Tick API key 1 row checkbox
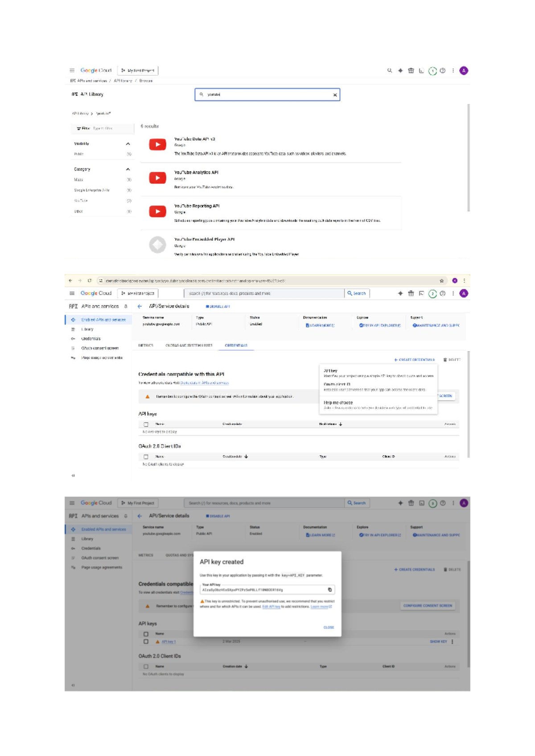The width and height of the screenshot is (535, 756). click(146, 642)
